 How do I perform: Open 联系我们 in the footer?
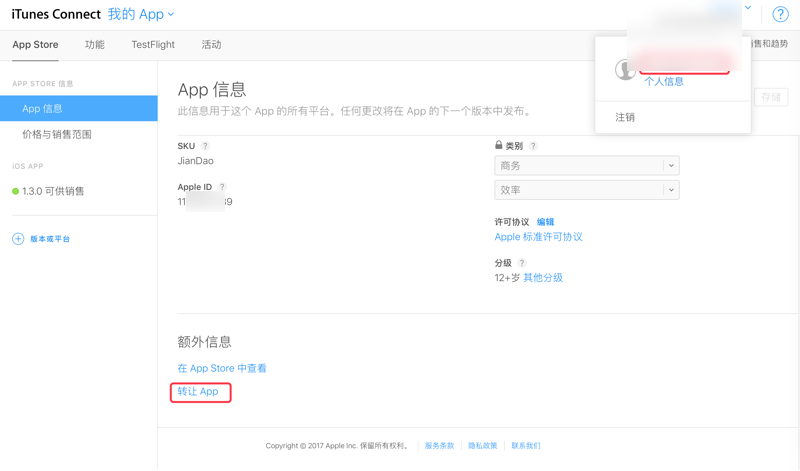point(526,445)
